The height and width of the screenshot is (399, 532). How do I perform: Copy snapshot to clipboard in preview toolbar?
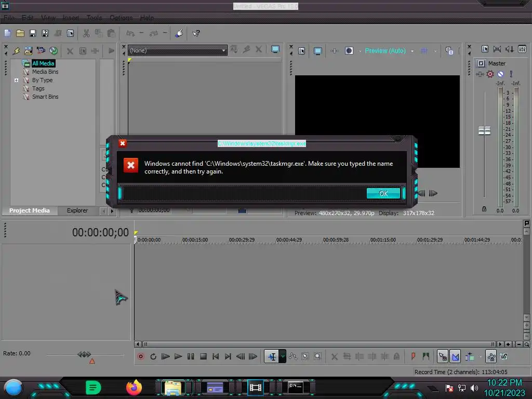click(x=449, y=51)
